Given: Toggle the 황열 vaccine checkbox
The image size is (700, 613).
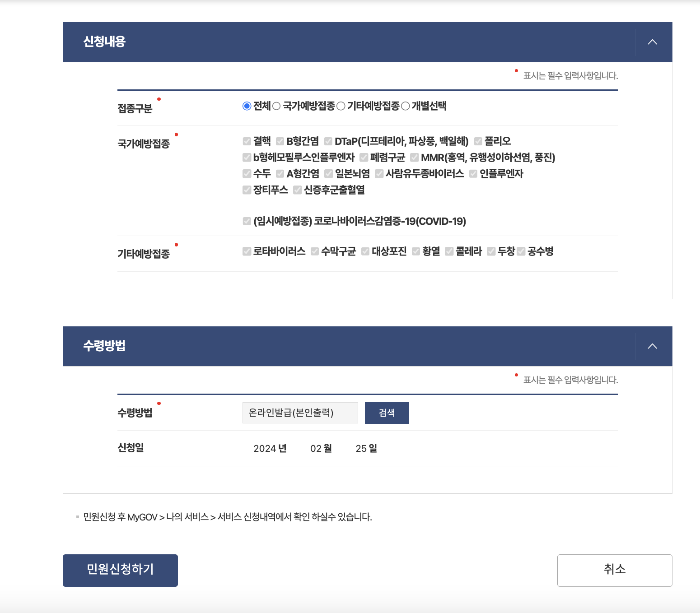Looking at the screenshot, I should (x=416, y=251).
